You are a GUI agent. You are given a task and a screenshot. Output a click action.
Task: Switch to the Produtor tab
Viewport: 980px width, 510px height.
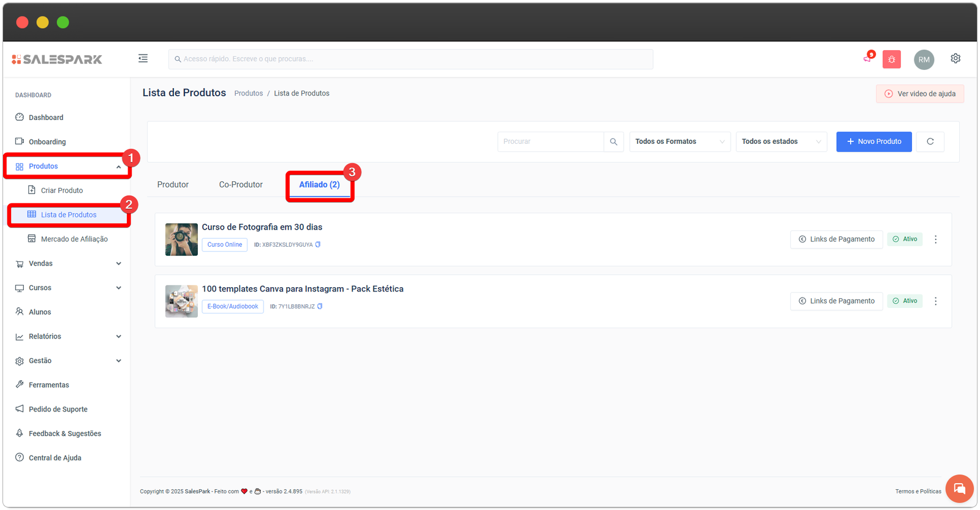tap(173, 185)
